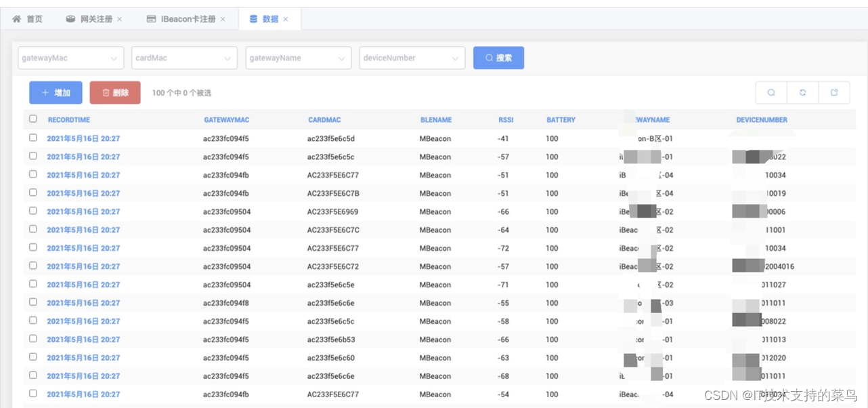Sort by the GATEWAYMAC column header
Image resolution: width=868 pixels, height=408 pixels.
pyautogui.click(x=226, y=120)
